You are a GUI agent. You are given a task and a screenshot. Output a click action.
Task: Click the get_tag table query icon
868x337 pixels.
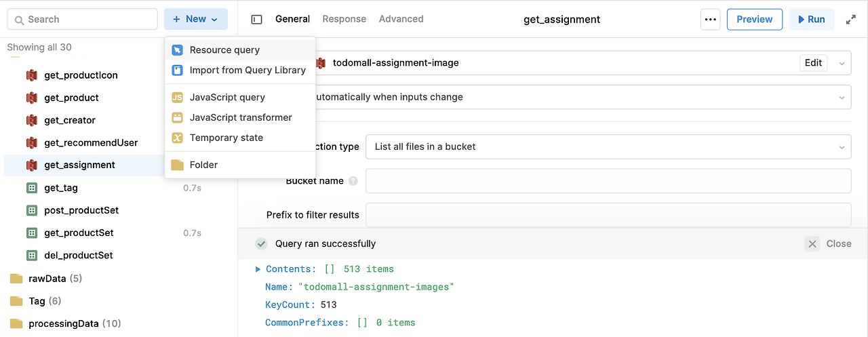pos(31,188)
